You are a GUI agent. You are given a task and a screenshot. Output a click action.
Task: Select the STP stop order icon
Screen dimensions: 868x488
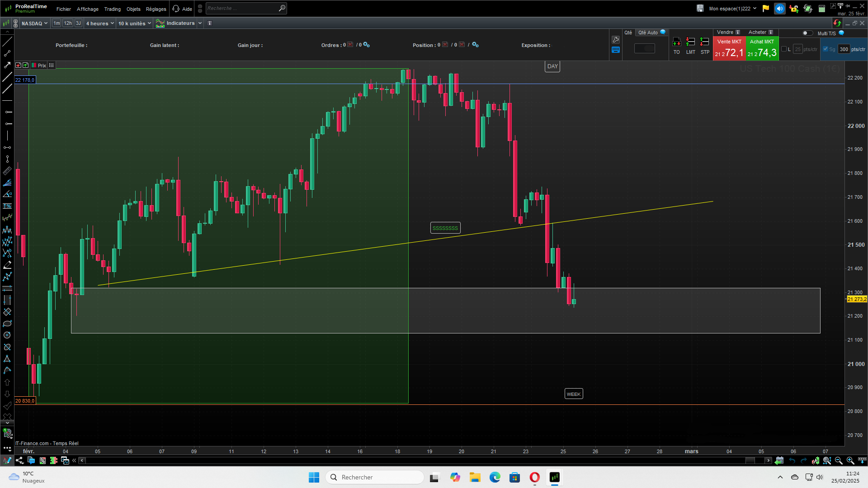pyautogui.click(x=704, y=42)
